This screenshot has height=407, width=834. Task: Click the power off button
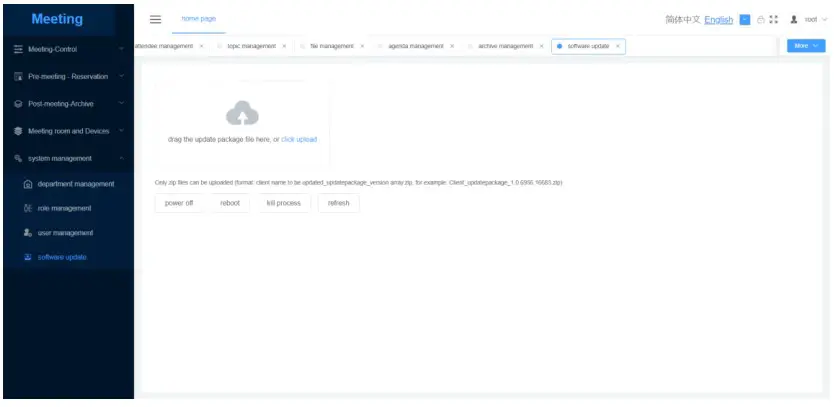(x=179, y=203)
